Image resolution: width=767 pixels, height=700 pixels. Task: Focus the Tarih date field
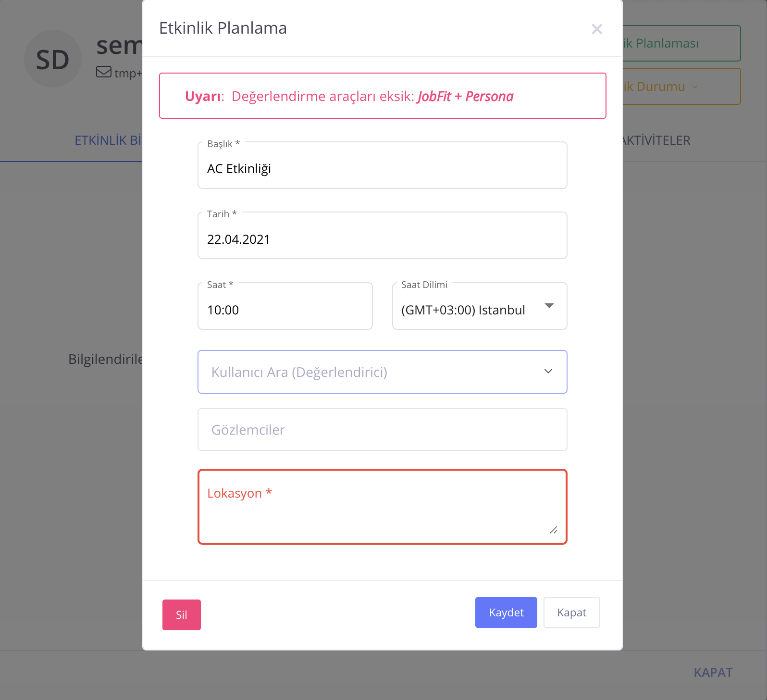[x=382, y=239]
